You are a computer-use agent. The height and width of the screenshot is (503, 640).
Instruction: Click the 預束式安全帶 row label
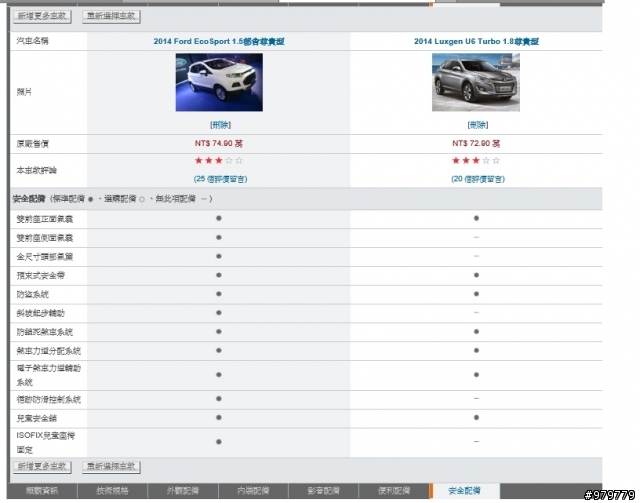(40, 276)
